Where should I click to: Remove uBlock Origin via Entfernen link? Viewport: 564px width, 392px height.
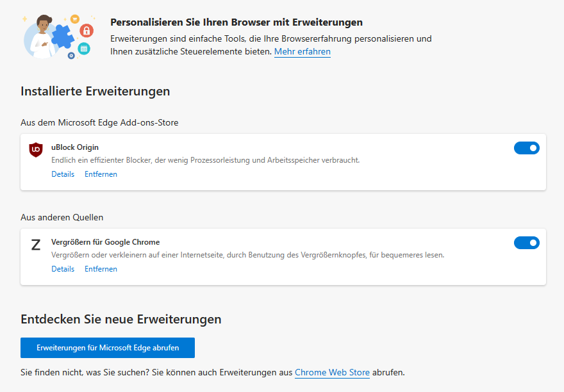click(101, 174)
